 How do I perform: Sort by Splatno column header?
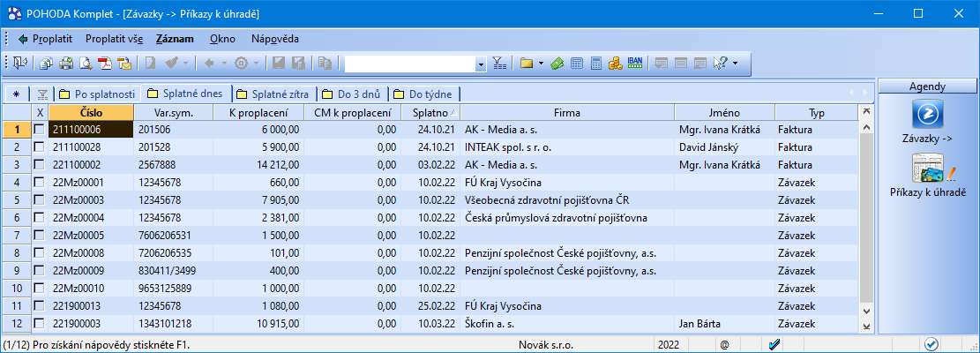[430, 112]
